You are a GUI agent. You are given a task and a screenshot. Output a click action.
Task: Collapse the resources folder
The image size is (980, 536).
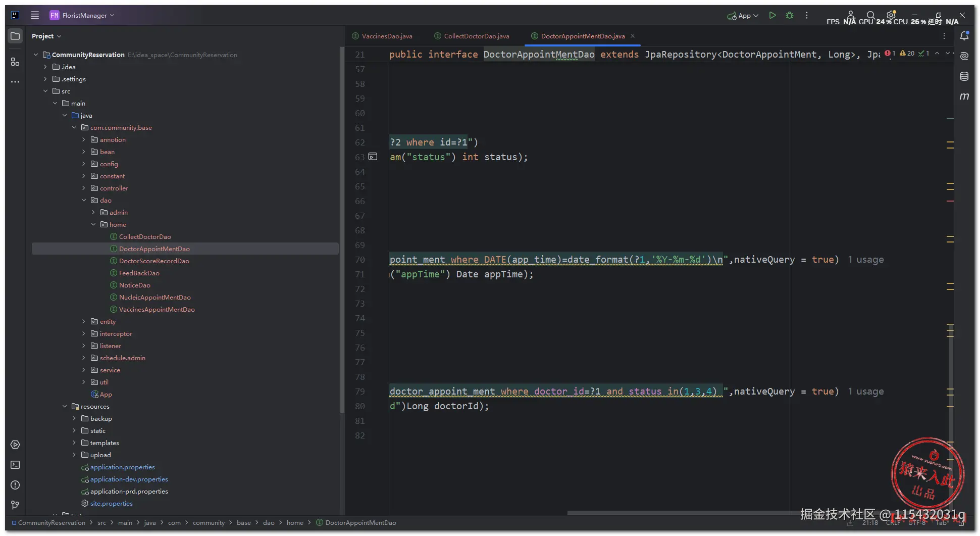[x=65, y=407]
